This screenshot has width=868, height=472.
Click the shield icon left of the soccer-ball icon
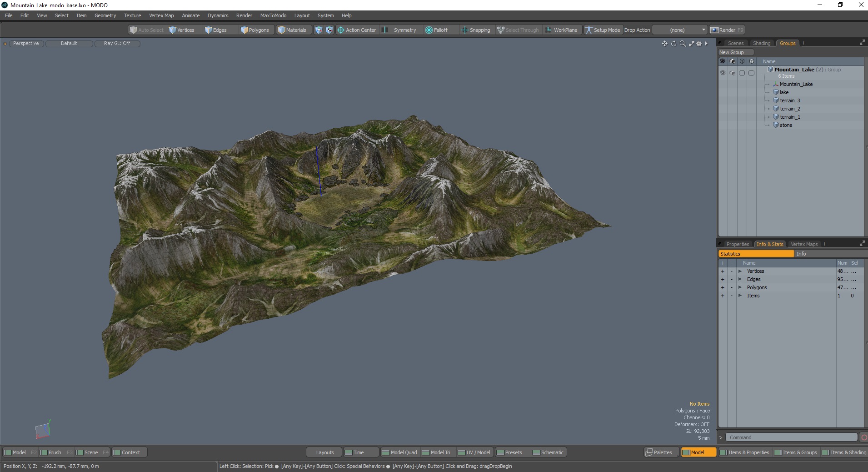coord(319,30)
